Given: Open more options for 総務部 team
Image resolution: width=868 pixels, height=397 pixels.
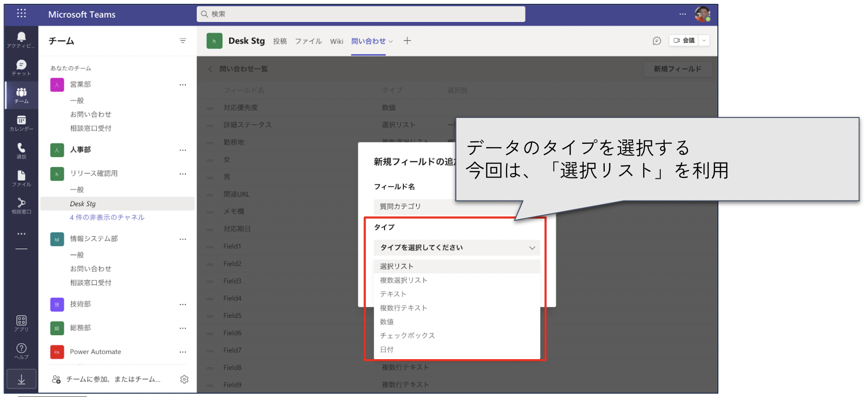Looking at the screenshot, I should coord(183,328).
